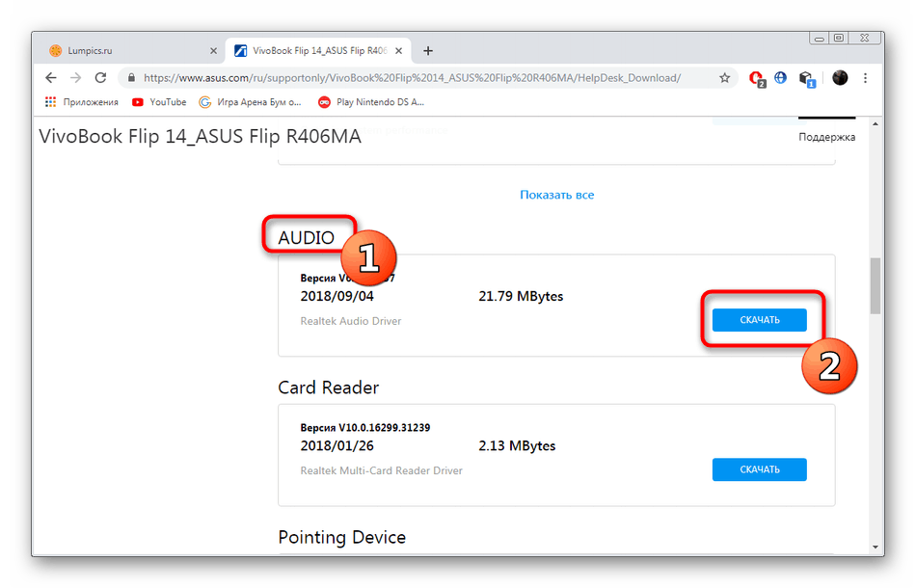
Task: Download the Realtek Multi-Card Reader Driver
Action: (759, 469)
